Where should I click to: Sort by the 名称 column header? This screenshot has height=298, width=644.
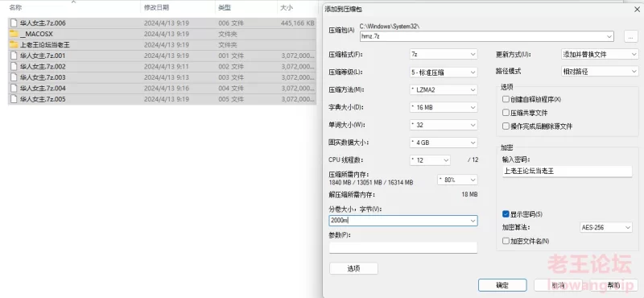pyautogui.click(x=15, y=7)
